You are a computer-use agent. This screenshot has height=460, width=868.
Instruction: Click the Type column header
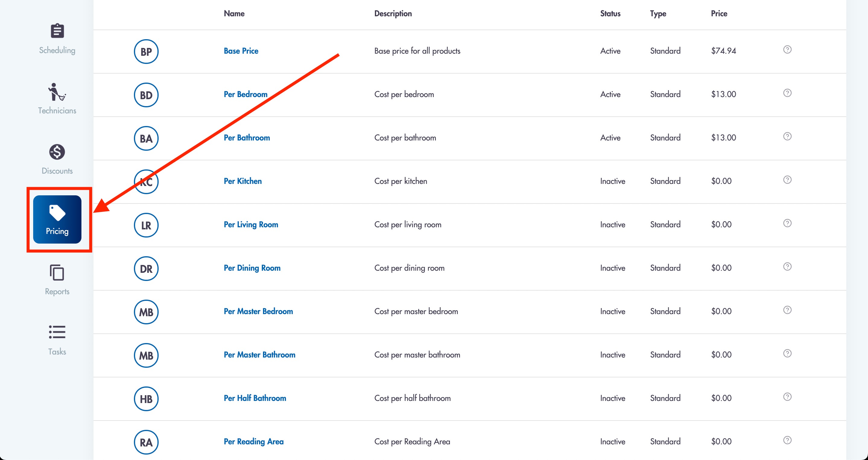(658, 14)
